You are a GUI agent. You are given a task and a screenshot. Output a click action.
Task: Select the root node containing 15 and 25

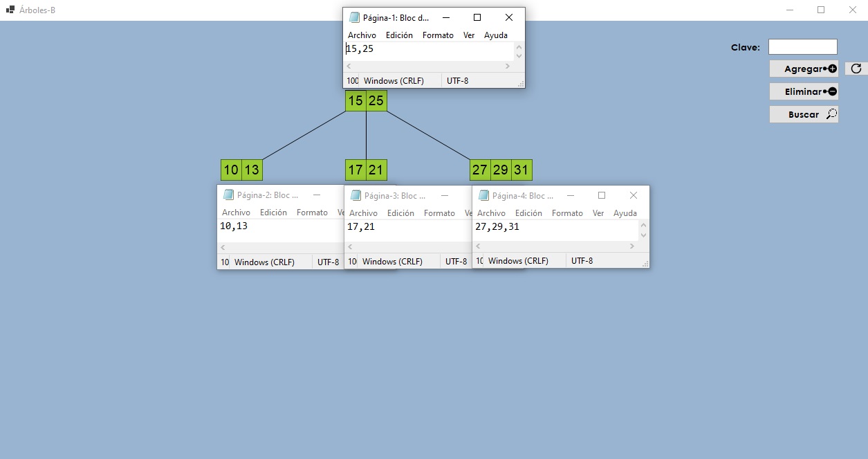[x=365, y=100]
